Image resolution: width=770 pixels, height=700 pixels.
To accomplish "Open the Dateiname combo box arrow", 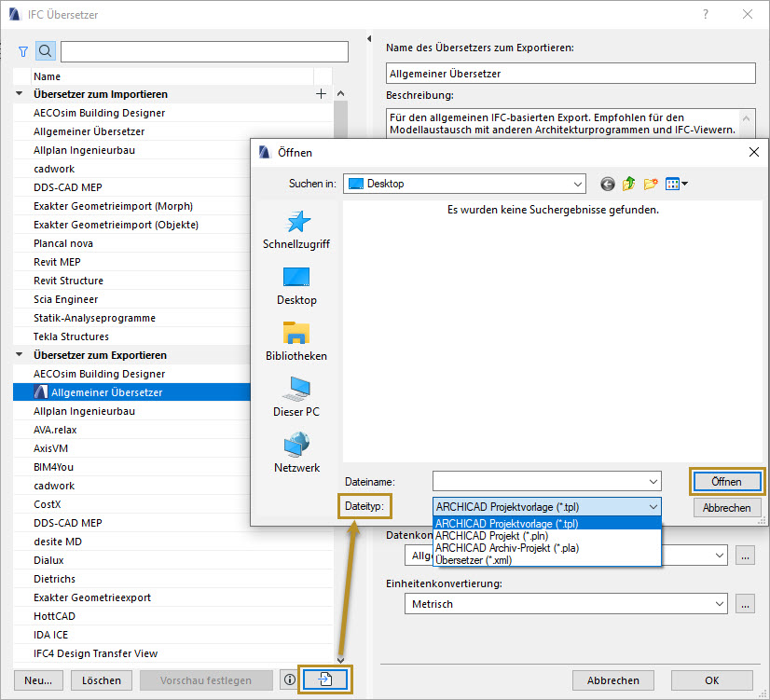I will [x=653, y=482].
